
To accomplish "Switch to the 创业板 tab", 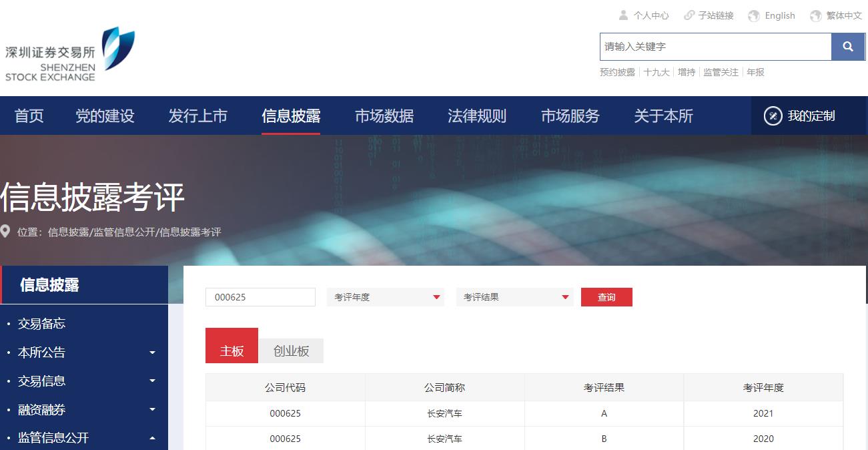I will [292, 351].
